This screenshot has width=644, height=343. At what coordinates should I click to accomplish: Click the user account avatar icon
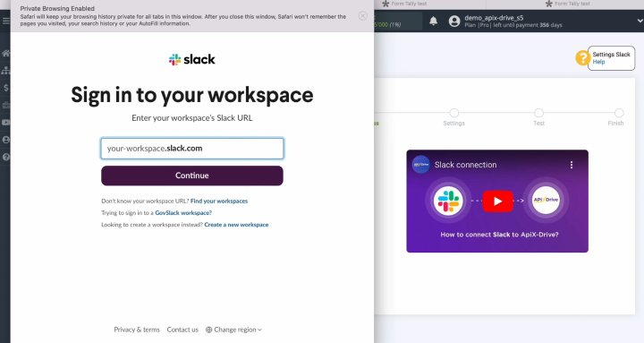(x=454, y=21)
